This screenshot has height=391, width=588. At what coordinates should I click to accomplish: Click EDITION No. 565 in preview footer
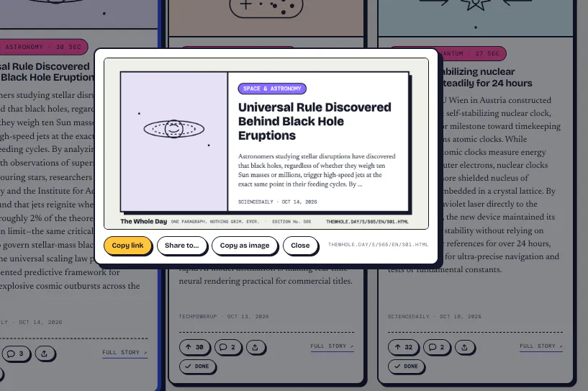tap(291, 222)
